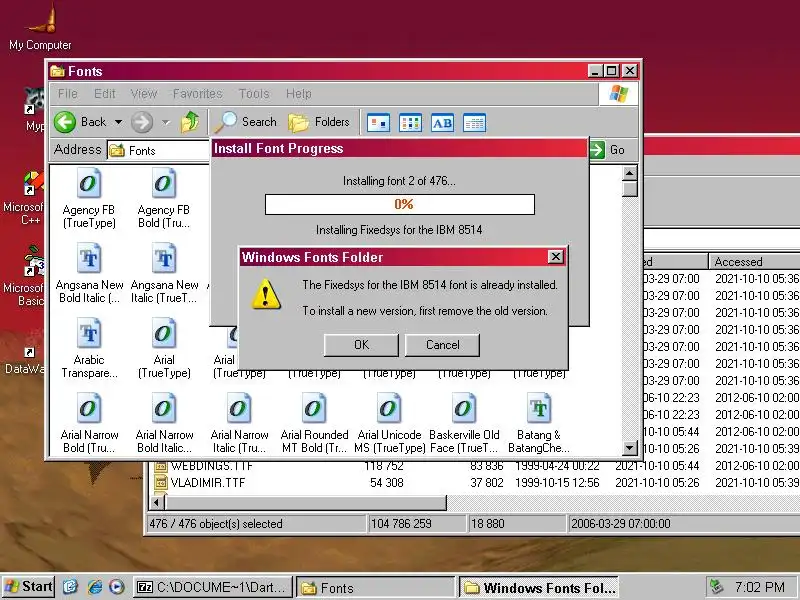Select the Arial Narrow Bold font icon

point(89,424)
